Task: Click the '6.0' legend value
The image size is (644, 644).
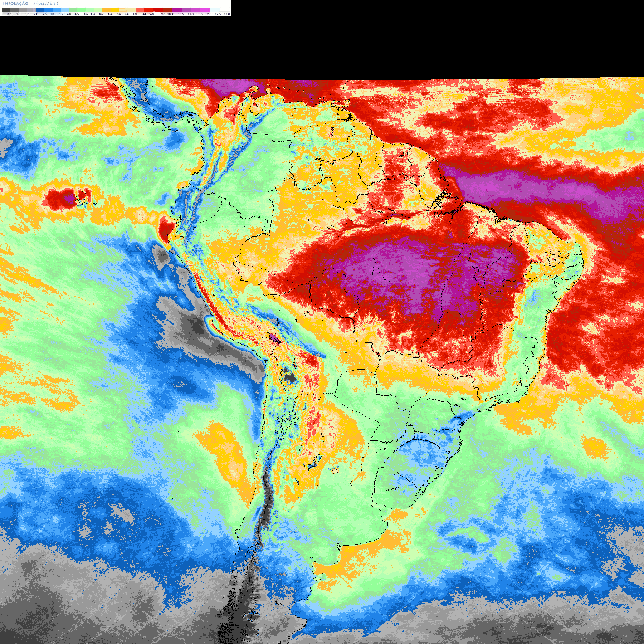Action: [x=101, y=14]
